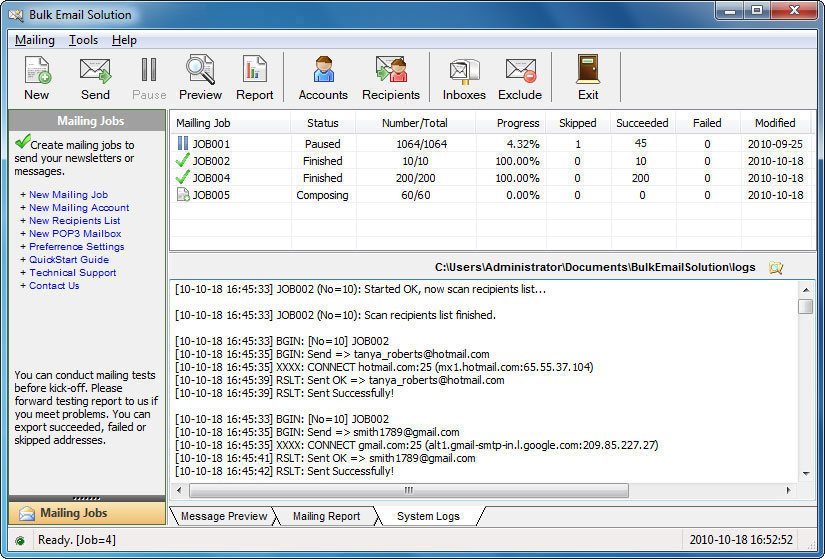Click the 4.32% progress cell

tap(522, 144)
